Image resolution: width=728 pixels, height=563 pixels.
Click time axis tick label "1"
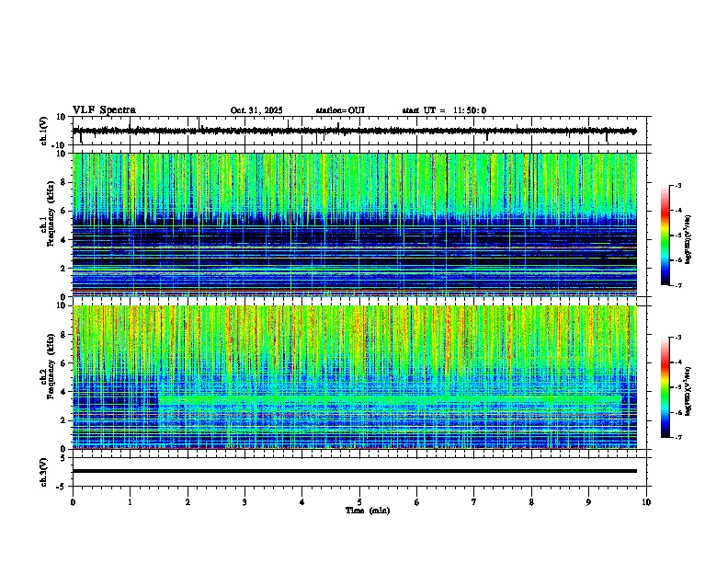coord(130,502)
